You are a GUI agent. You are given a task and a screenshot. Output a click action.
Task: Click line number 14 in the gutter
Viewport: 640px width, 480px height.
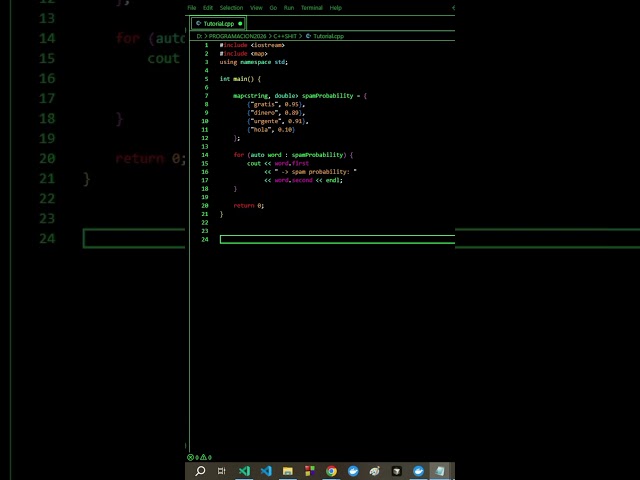pyautogui.click(x=204, y=155)
